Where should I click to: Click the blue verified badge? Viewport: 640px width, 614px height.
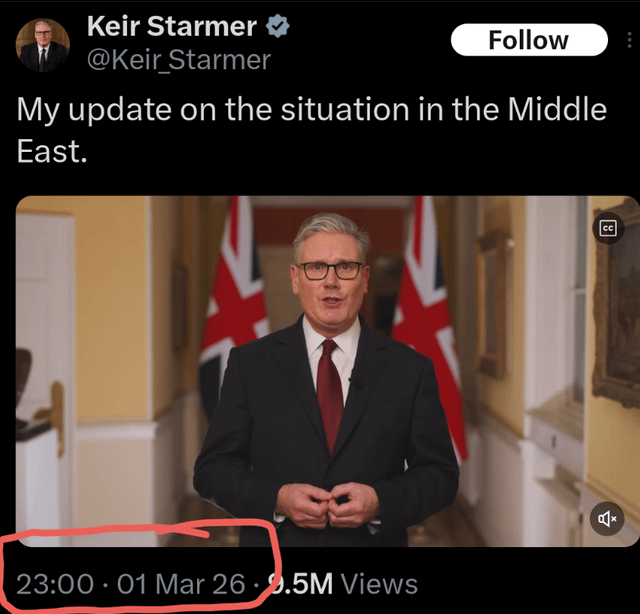(278, 26)
